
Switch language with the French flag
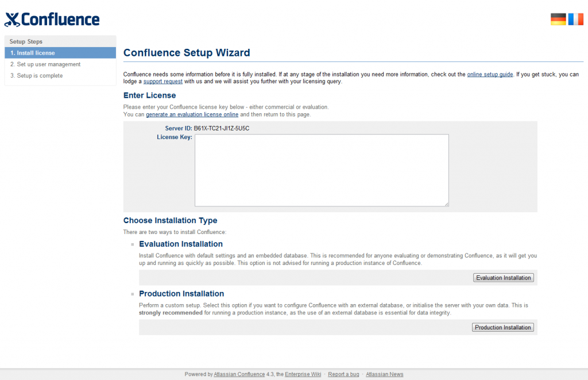pos(575,19)
